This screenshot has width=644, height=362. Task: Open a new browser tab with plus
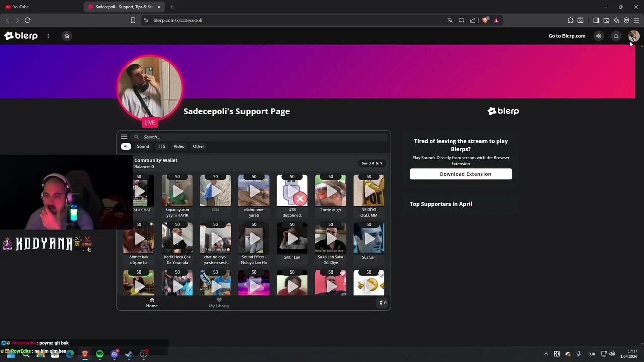[172, 7]
